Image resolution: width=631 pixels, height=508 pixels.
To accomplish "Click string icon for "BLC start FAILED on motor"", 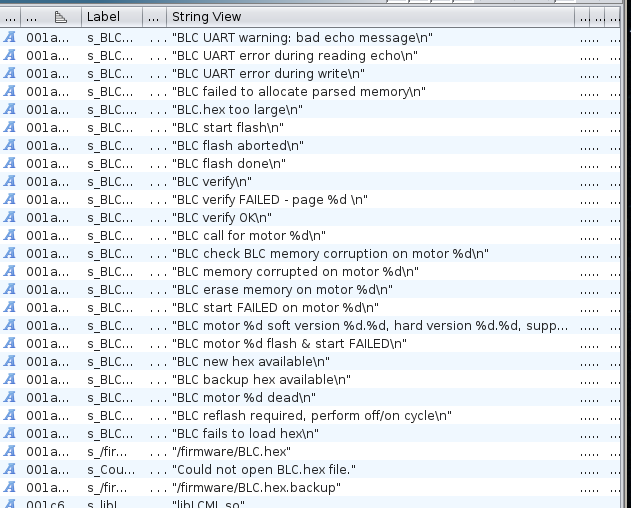I will click(x=10, y=308).
